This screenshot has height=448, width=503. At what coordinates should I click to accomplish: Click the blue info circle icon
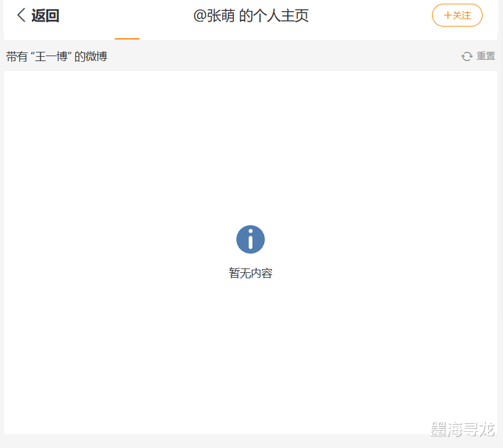point(251,239)
